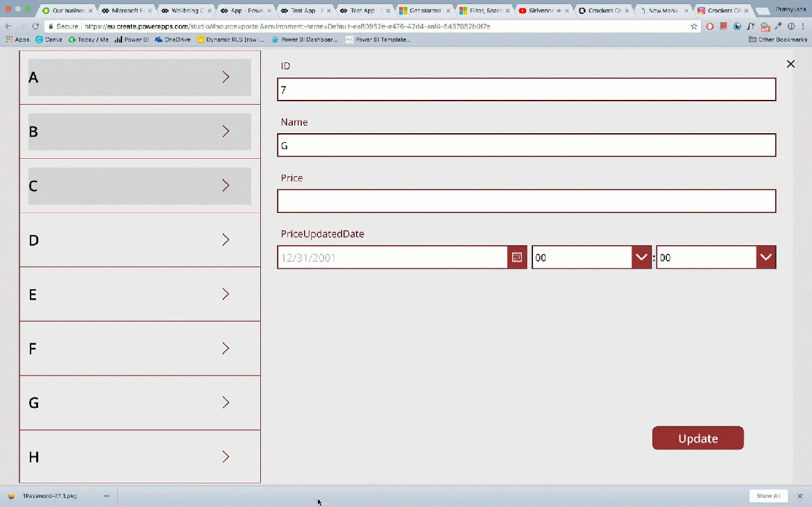
Task: Click into the Price field
Action: point(526,200)
